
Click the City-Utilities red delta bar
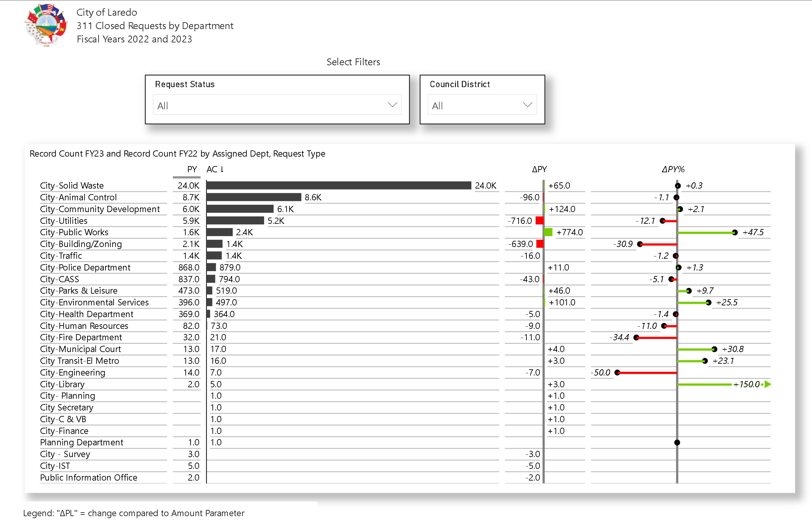click(x=539, y=221)
